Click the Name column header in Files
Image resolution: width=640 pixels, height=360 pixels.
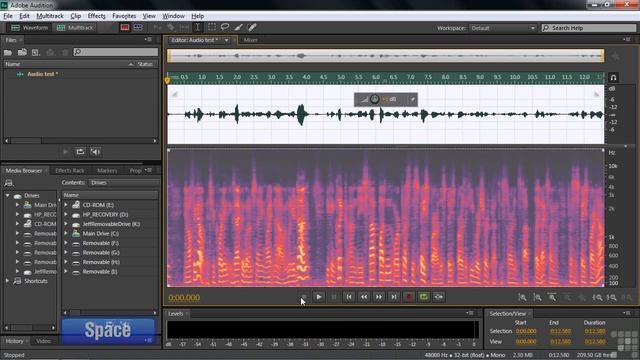(13, 64)
